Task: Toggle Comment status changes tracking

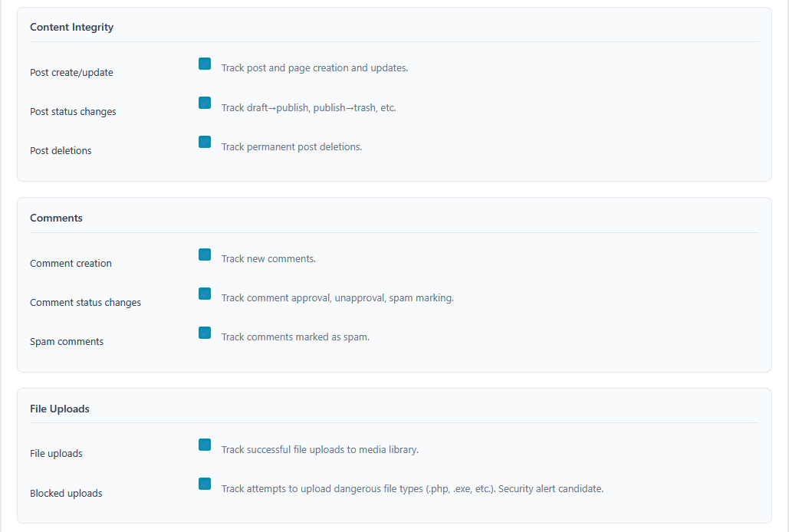Action: click(205, 293)
